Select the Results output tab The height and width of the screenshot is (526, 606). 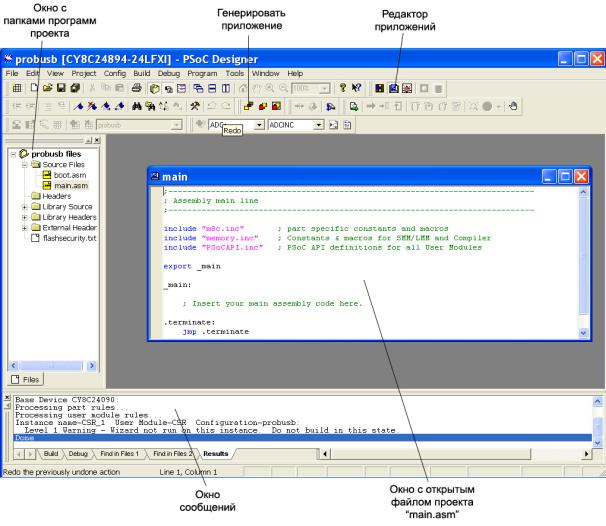[x=216, y=454]
